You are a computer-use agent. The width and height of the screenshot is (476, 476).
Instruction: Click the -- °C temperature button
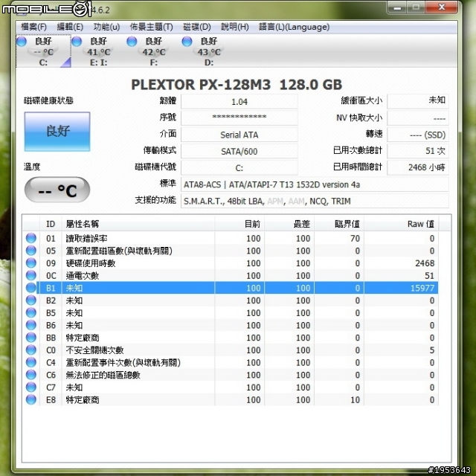tap(57, 190)
